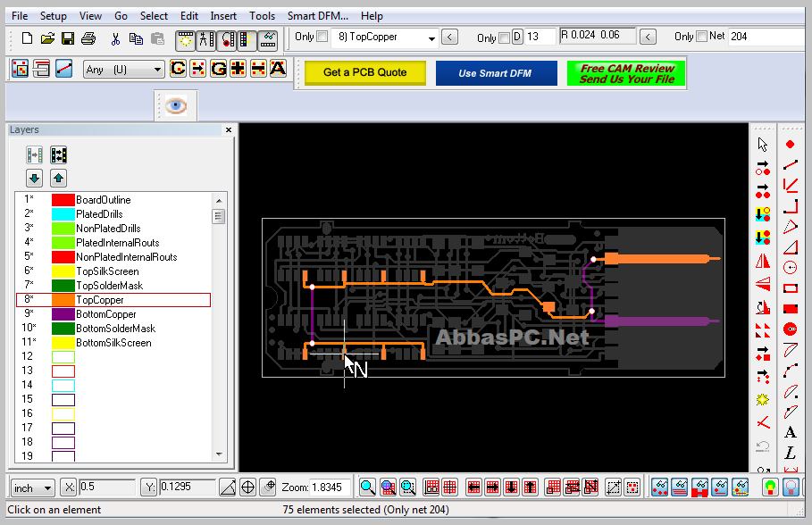Choose the text 'A' insert tool
Image resolution: width=812 pixels, height=525 pixels.
click(x=791, y=432)
